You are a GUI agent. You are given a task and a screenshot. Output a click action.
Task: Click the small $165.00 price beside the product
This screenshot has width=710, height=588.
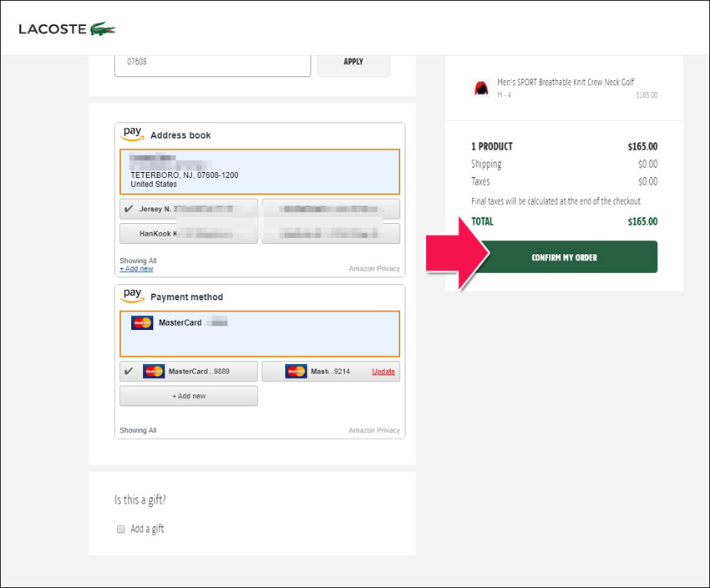[647, 94]
